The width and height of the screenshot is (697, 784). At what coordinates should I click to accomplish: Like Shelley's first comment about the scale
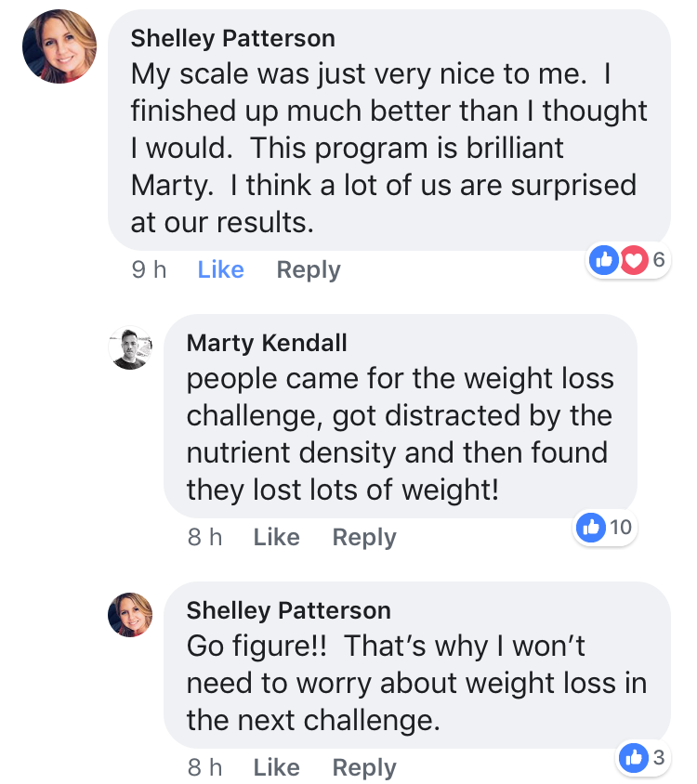[220, 270]
